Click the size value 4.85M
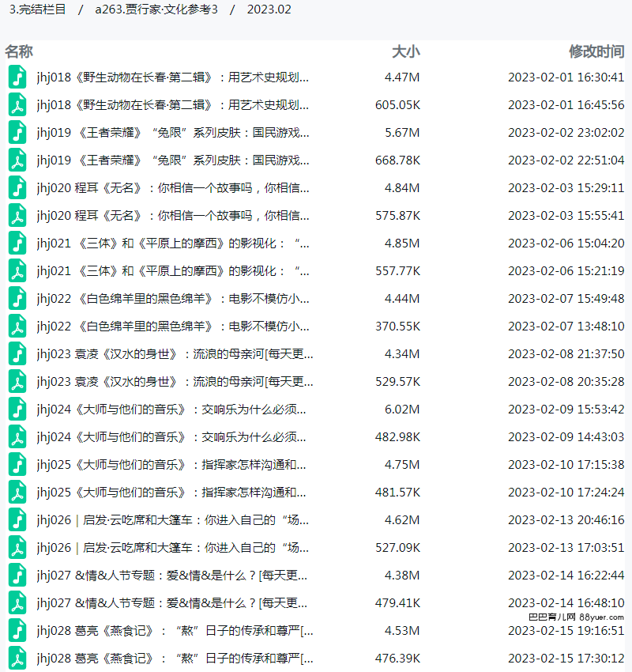632x672 pixels. 402,243
